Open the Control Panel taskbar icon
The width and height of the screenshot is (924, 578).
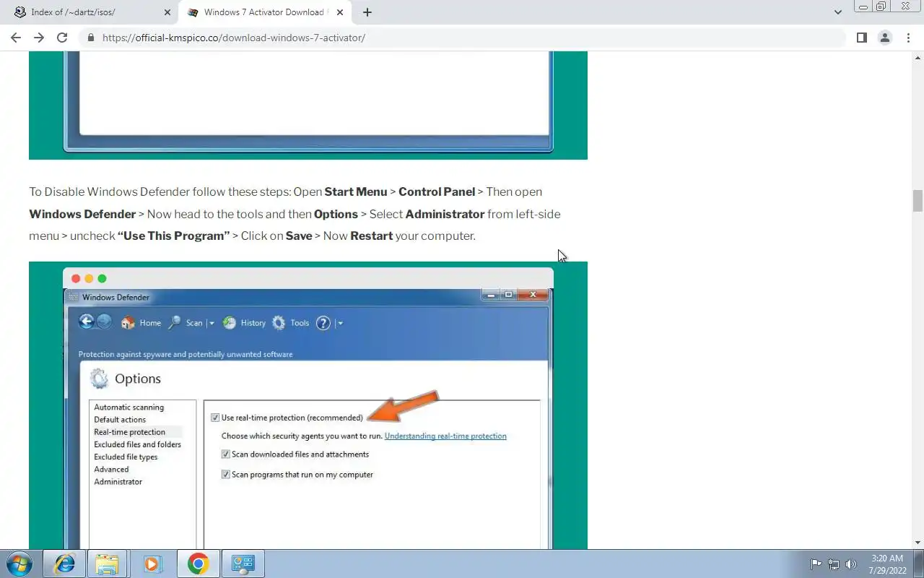(x=243, y=564)
